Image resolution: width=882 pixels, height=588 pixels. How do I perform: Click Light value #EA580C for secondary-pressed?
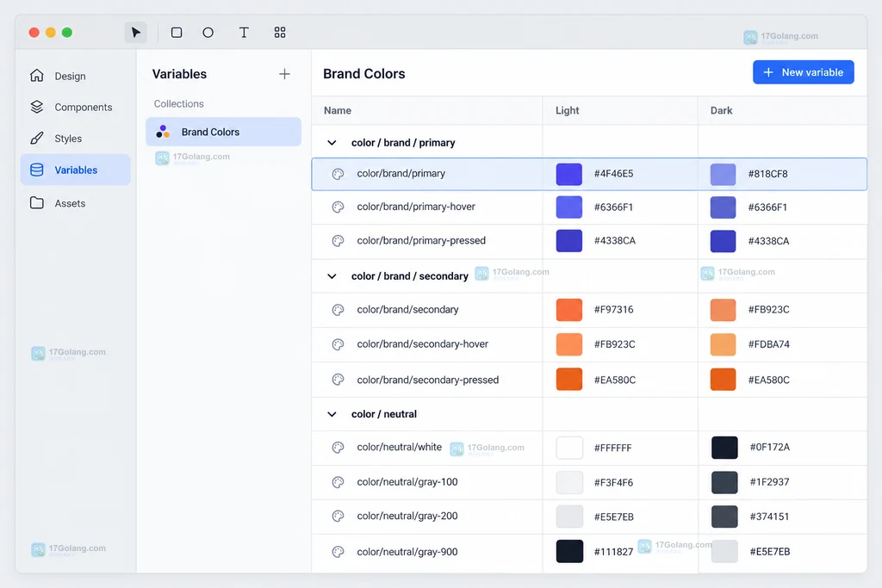(x=615, y=380)
